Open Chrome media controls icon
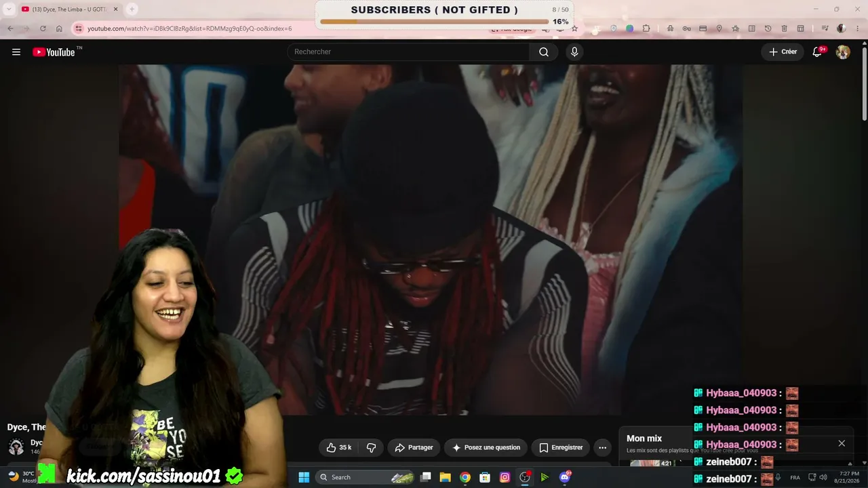 tap(825, 28)
